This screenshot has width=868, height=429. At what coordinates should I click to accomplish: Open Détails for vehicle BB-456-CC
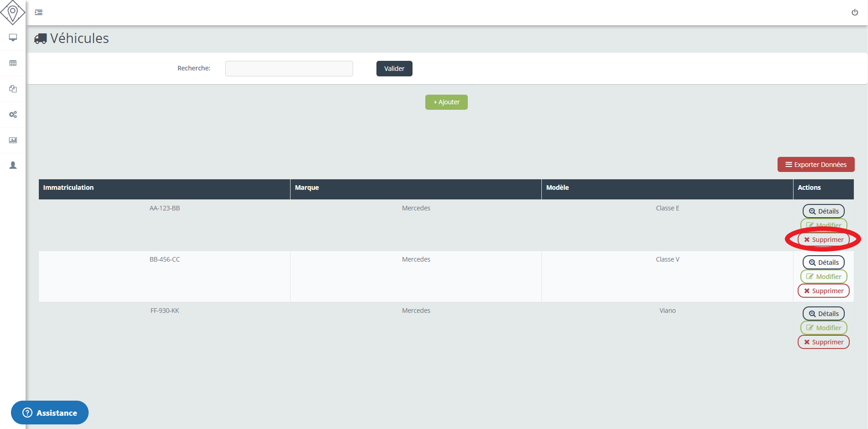(x=823, y=263)
